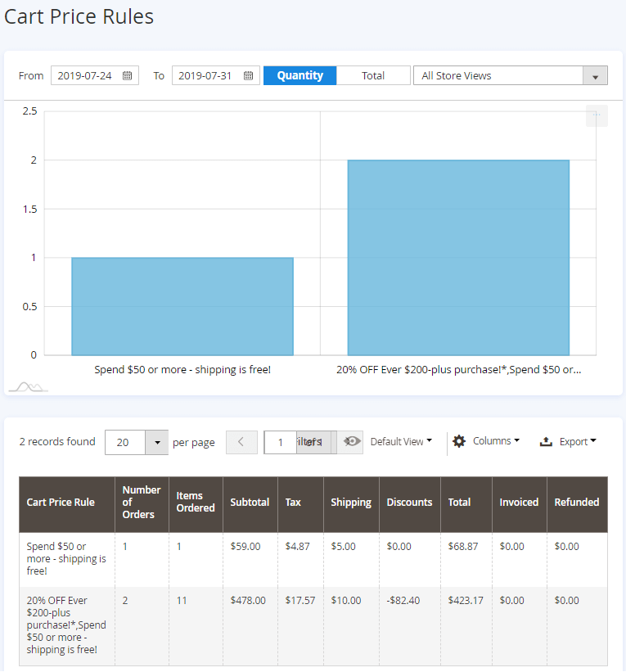This screenshot has height=672, width=626.
Task: Click the amCharts logo icon below chart
Action: point(29,387)
